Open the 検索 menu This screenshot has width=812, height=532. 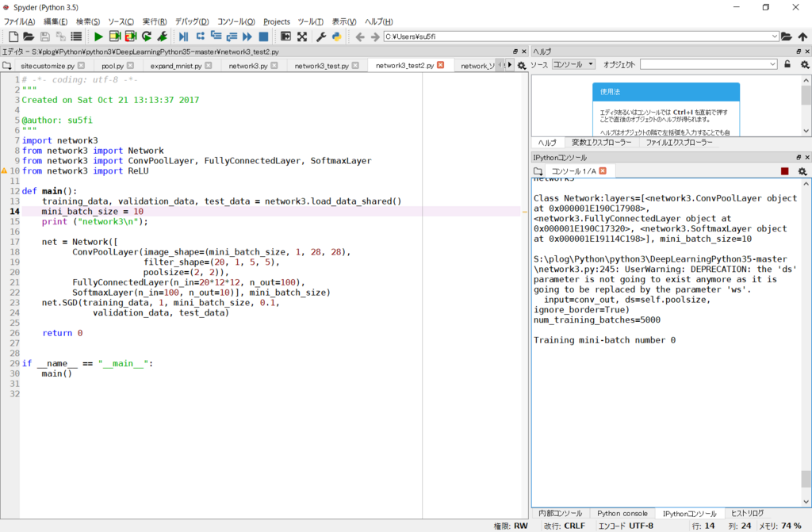point(87,21)
